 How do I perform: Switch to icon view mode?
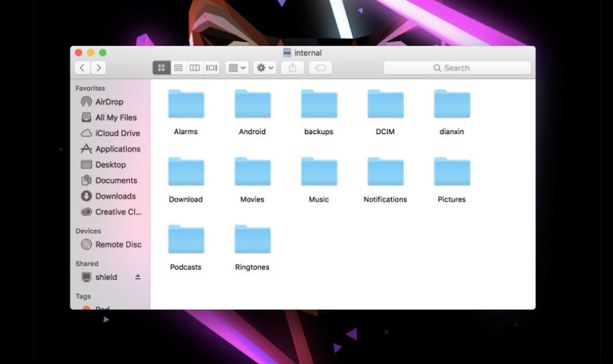click(x=161, y=68)
